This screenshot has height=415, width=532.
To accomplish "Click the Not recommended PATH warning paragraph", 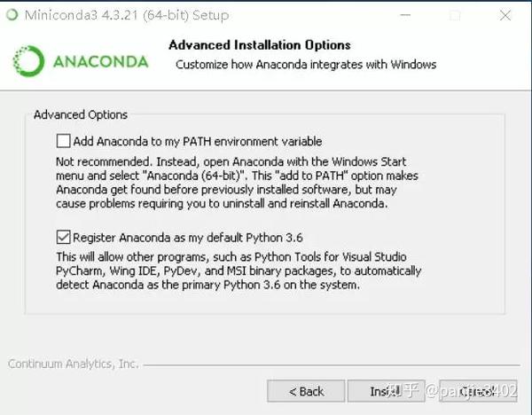I will [232, 183].
